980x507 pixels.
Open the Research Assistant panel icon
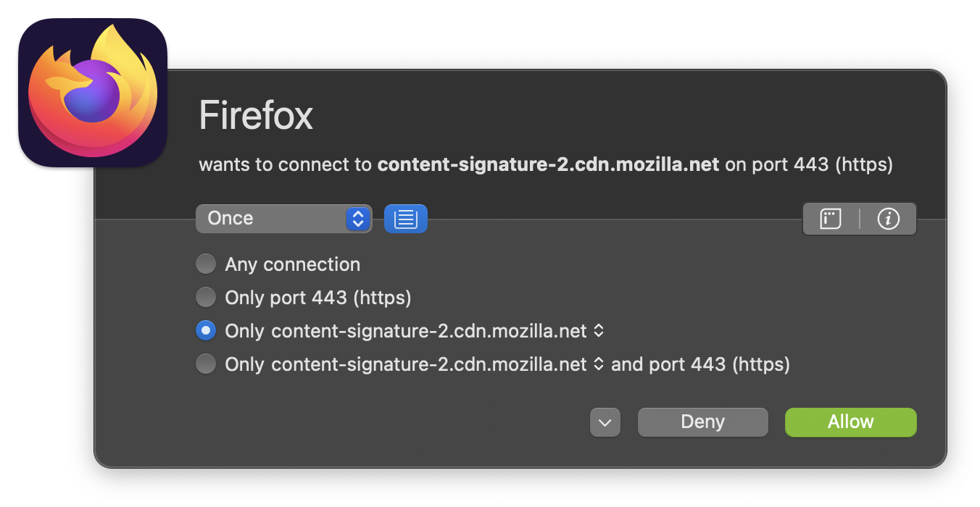(831, 219)
